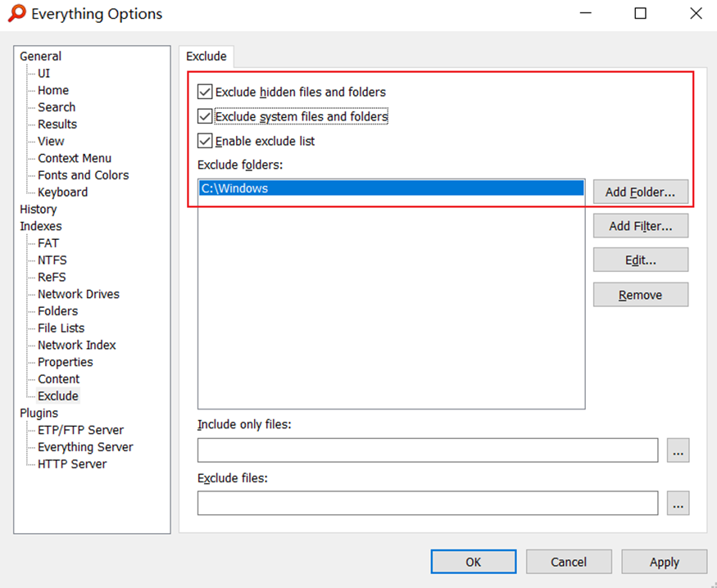Focus the Exclude files input field
Image resolution: width=717 pixels, height=588 pixels.
click(x=428, y=503)
